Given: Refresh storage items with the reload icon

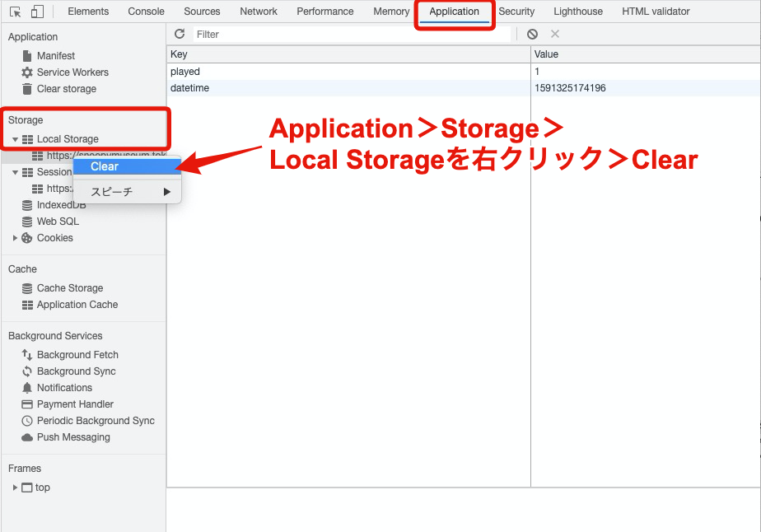Looking at the screenshot, I should tap(180, 34).
